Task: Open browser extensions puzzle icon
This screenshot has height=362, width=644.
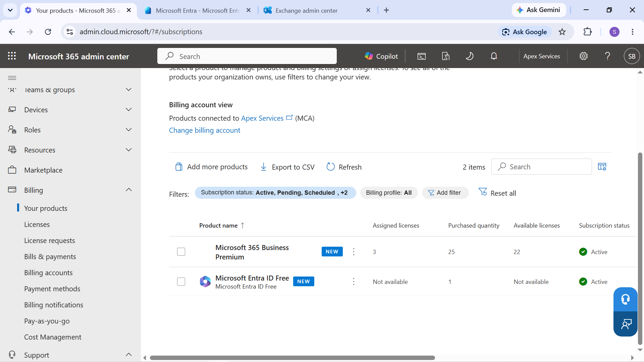Action: (588, 32)
